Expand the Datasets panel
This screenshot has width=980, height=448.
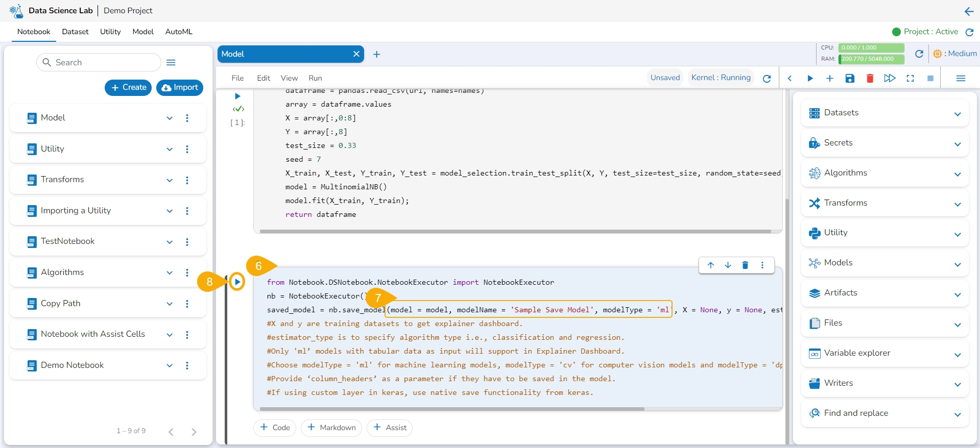click(958, 114)
